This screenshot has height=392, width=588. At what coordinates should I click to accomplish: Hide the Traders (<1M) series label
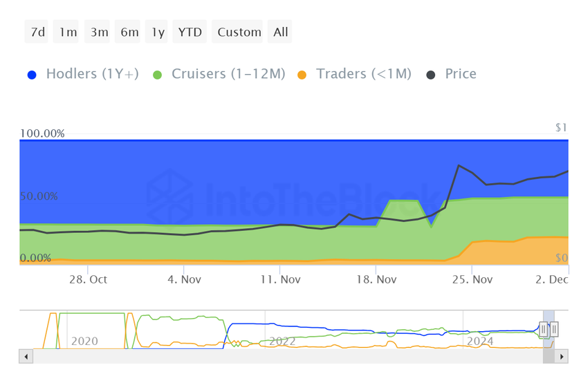click(x=364, y=74)
